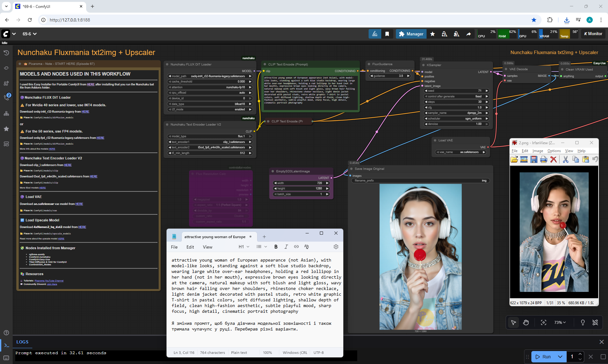Open the queue history sidebar icon

coord(6,53)
